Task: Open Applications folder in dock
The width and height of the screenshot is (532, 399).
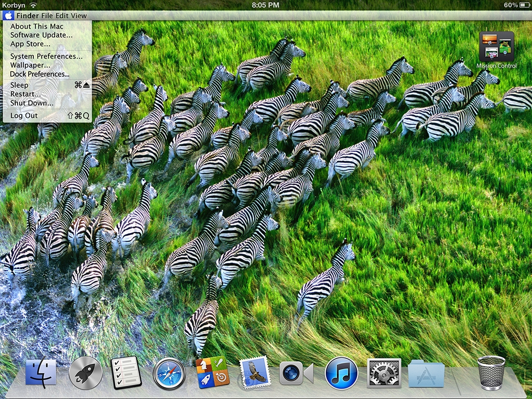Action: click(427, 374)
